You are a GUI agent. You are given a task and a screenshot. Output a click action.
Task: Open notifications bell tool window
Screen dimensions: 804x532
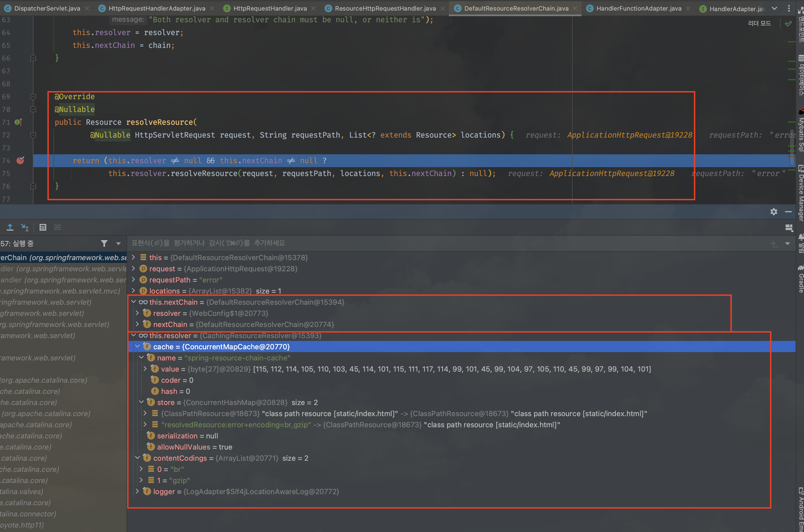click(801, 243)
